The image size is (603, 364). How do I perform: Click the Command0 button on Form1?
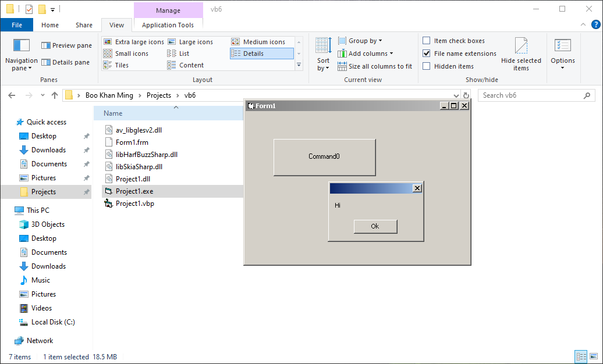(324, 157)
